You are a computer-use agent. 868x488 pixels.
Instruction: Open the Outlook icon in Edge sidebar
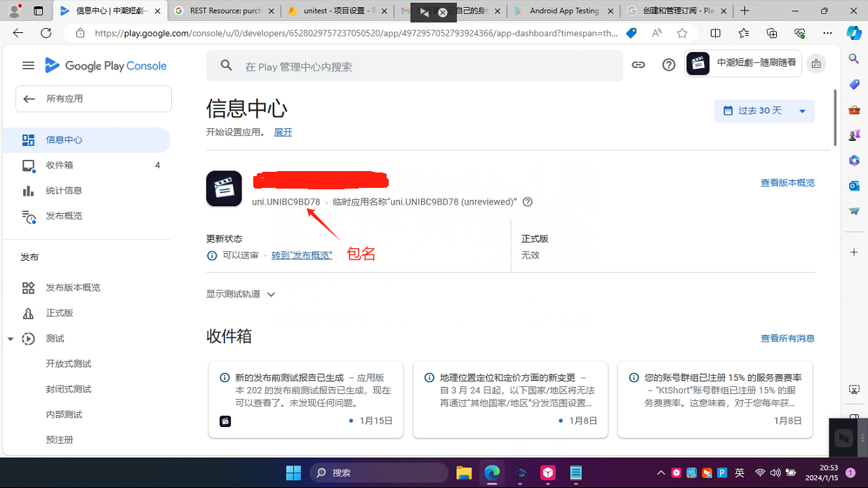click(x=854, y=186)
